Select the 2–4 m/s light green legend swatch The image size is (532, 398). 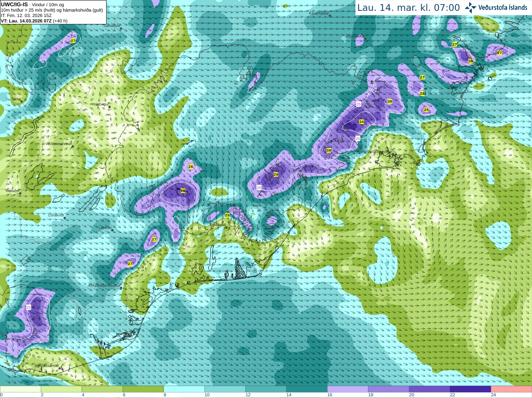point(62,389)
